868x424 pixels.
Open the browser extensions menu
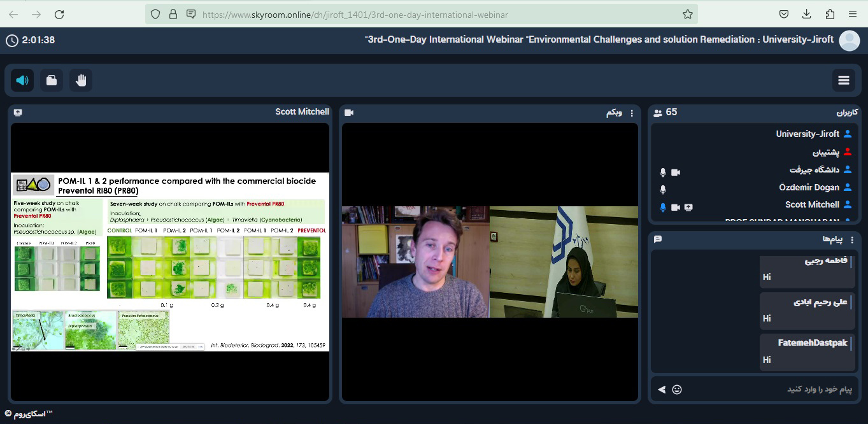coord(830,14)
